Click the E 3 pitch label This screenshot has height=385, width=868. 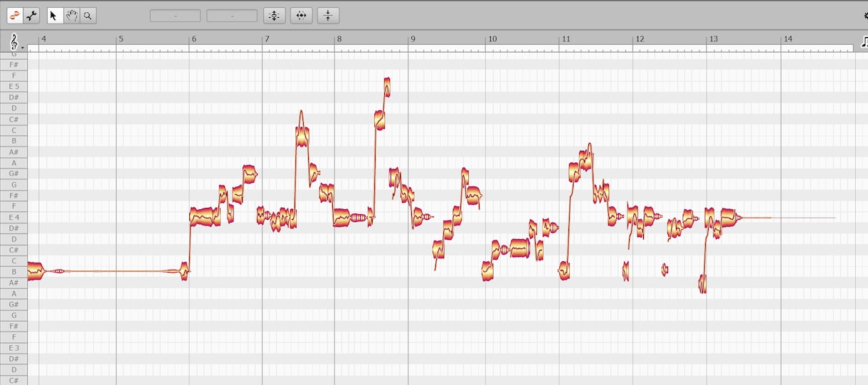(x=14, y=347)
